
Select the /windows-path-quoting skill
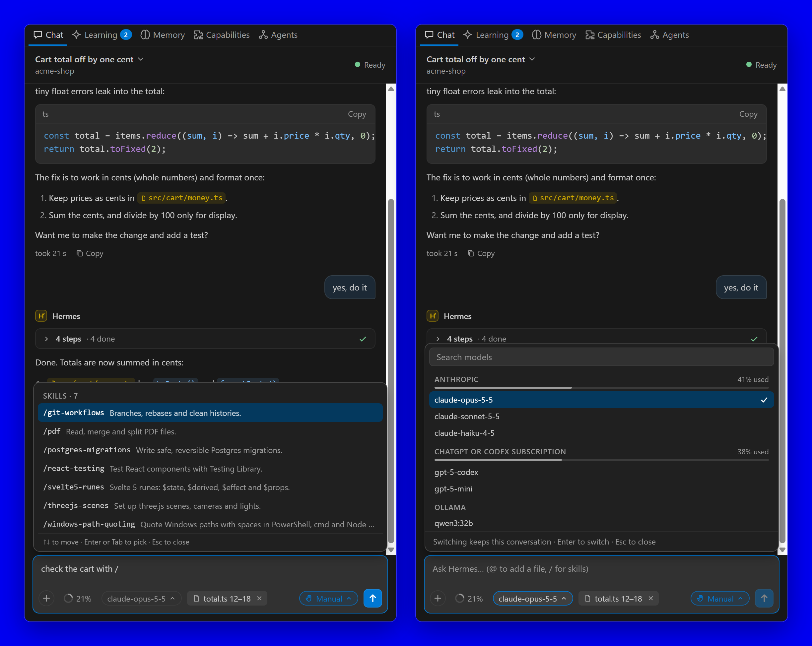tap(210, 524)
